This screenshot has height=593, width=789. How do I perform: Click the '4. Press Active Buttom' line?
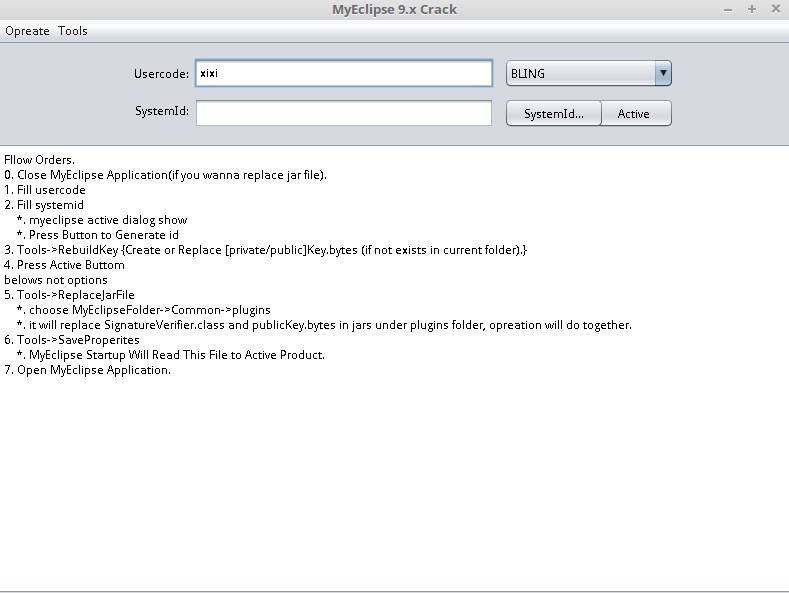pyautogui.click(x=64, y=265)
